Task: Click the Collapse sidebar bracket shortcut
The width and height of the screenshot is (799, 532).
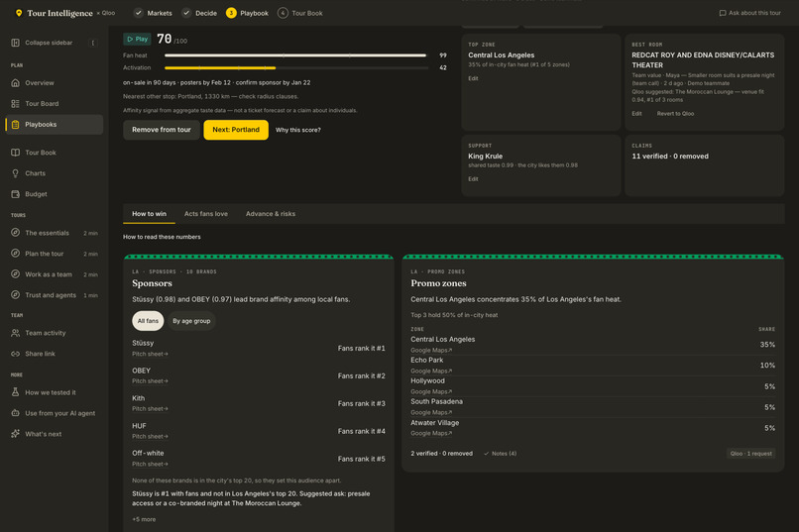Action: tap(93, 43)
